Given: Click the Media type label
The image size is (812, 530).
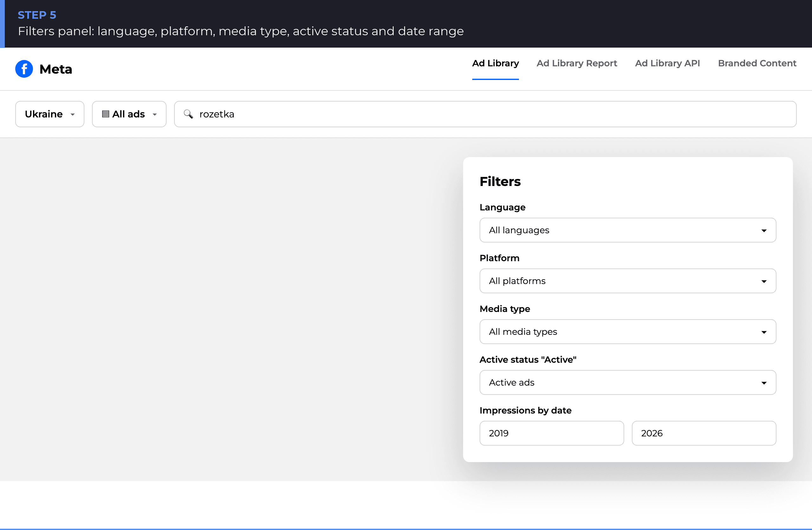Looking at the screenshot, I should click(x=505, y=309).
